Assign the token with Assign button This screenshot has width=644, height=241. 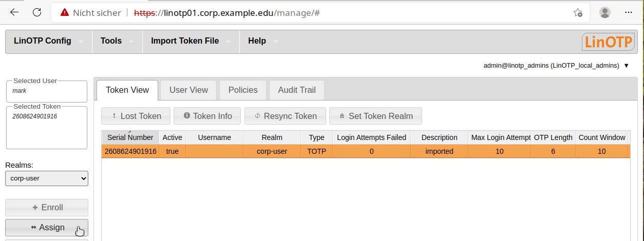pos(47,227)
